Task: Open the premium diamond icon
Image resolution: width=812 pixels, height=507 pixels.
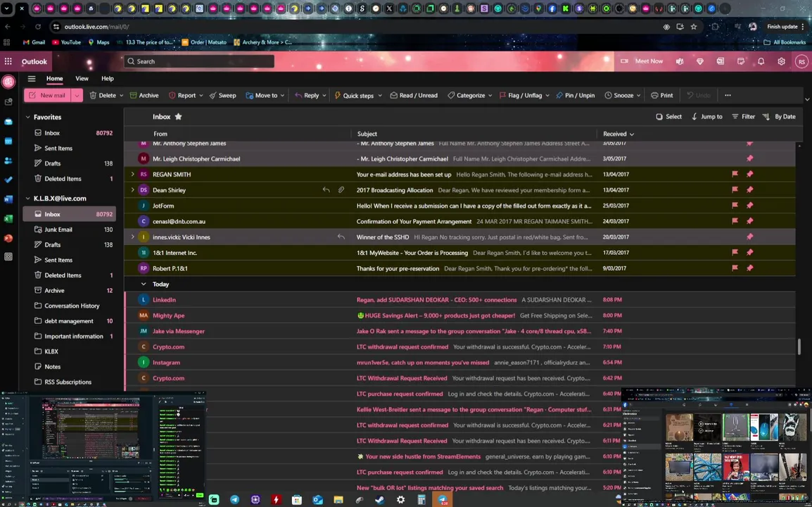Action: click(x=700, y=61)
